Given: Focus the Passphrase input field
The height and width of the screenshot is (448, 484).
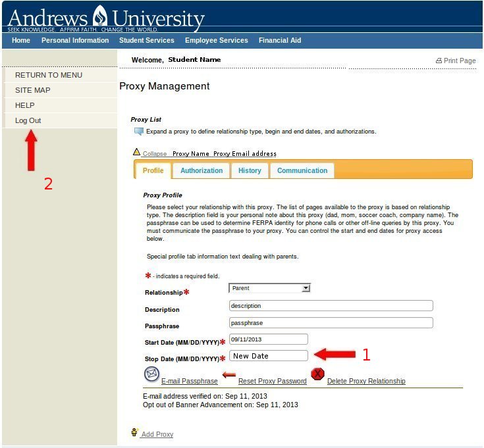Looking at the screenshot, I should pyautogui.click(x=331, y=323).
